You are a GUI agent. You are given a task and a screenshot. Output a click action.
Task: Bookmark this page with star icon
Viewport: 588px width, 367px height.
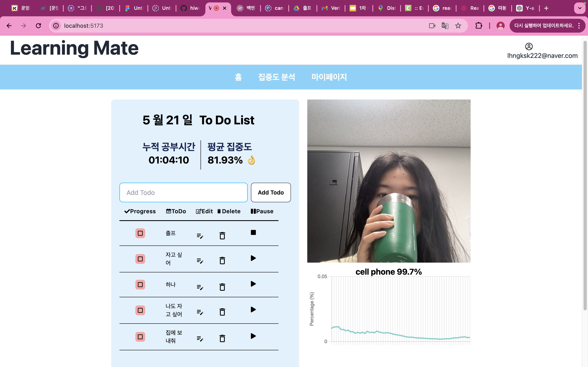click(x=458, y=26)
